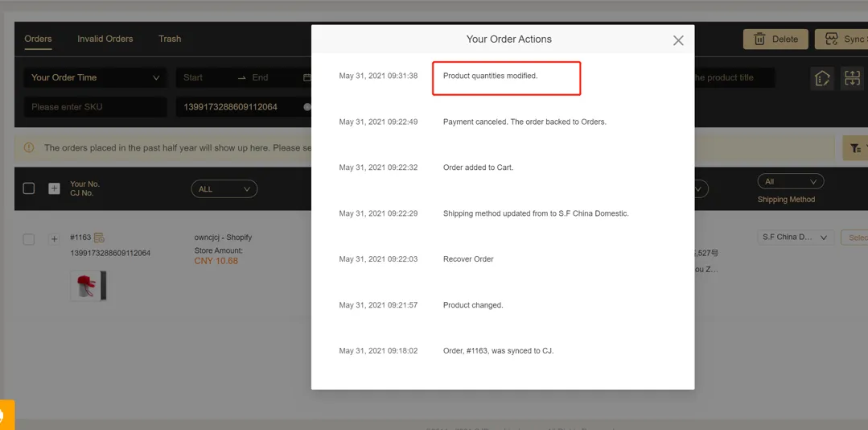The image size is (868, 430).
Task: Click the info icon in the notice banner
Action: 29,148
